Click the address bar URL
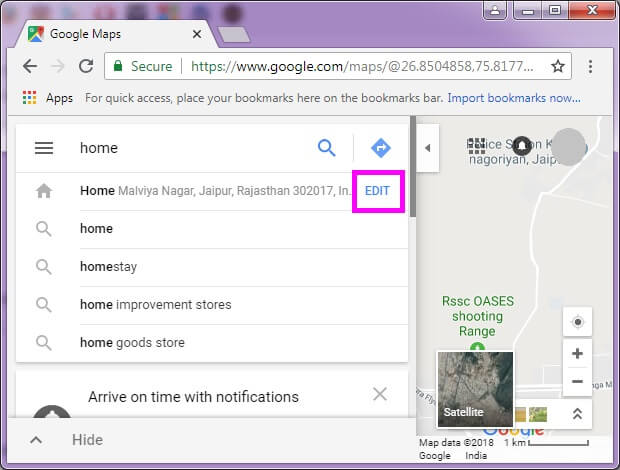 coord(362,66)
